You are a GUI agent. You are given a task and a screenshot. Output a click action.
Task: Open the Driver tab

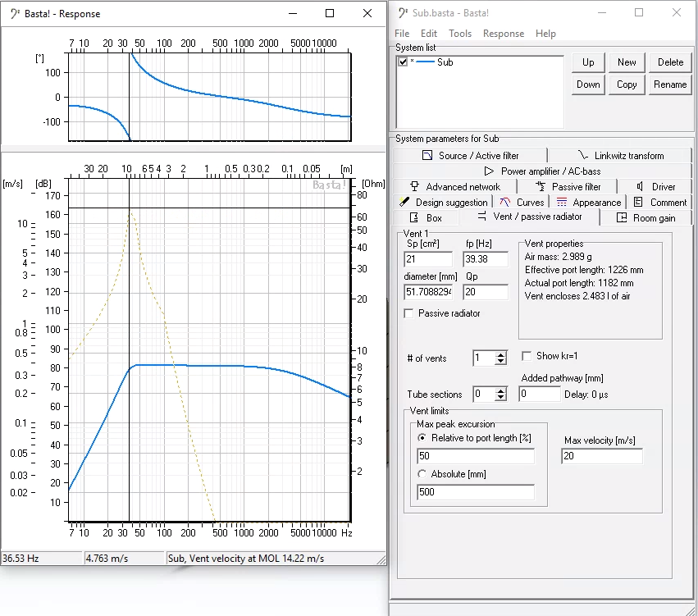pyautogui.click(x=655, y=186)
